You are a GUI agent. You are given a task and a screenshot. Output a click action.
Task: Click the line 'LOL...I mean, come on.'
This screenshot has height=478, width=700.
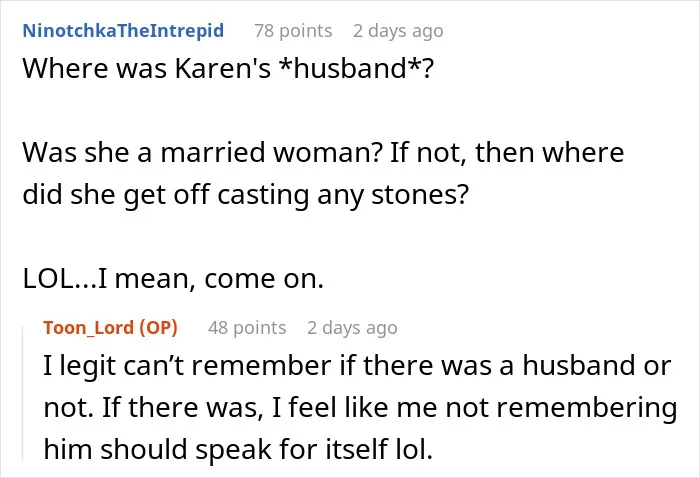[x=173, y=279]
